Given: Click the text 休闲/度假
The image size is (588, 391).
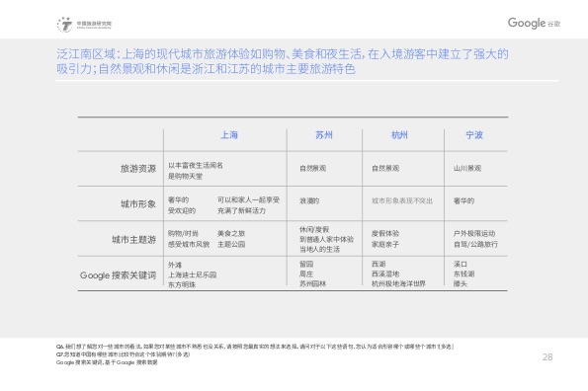Looking at the screenshot, I should (x=314, y=229).
